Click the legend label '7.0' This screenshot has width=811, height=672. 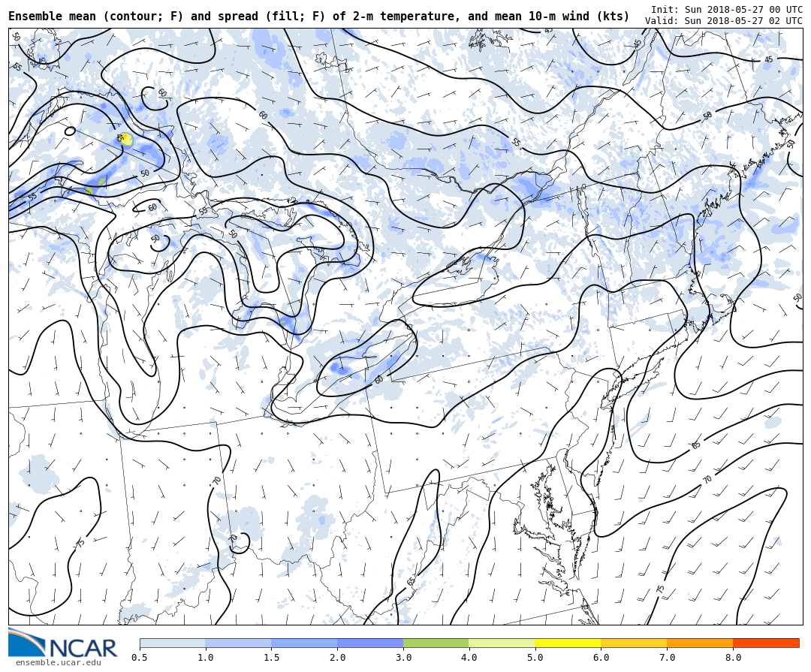point(668,658)
